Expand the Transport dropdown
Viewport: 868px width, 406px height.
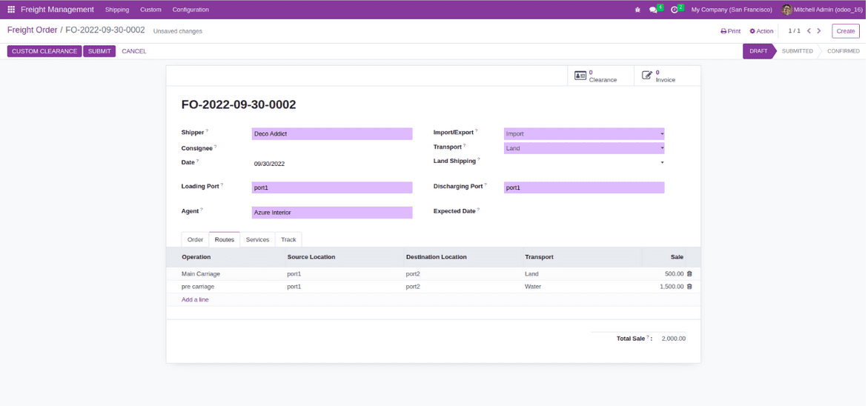point(662,148)
